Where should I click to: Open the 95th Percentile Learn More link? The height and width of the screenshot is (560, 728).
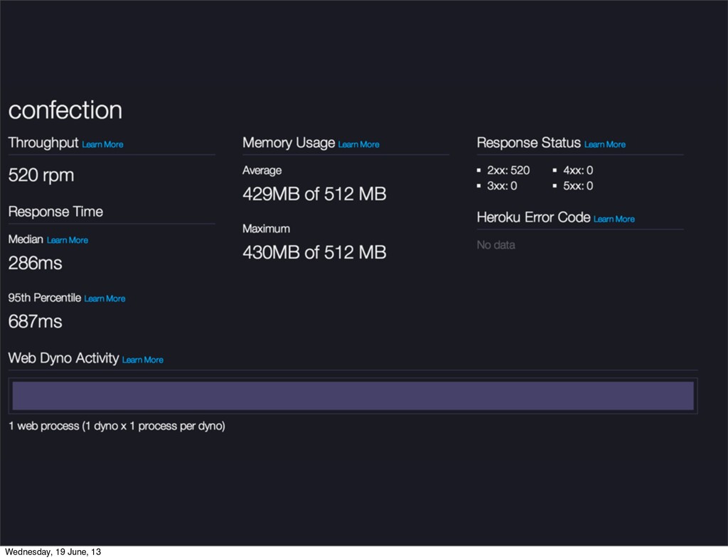click(x=105, y=298)
